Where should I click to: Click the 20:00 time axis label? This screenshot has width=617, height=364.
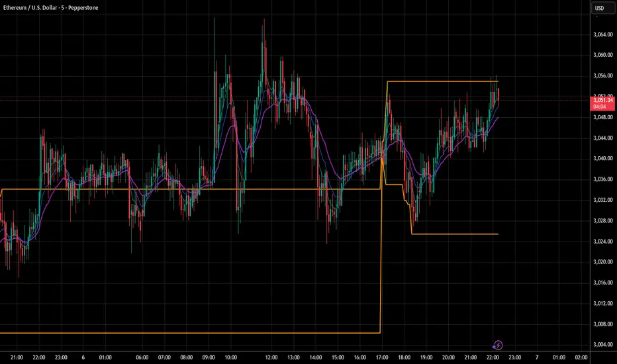(448, 357)
